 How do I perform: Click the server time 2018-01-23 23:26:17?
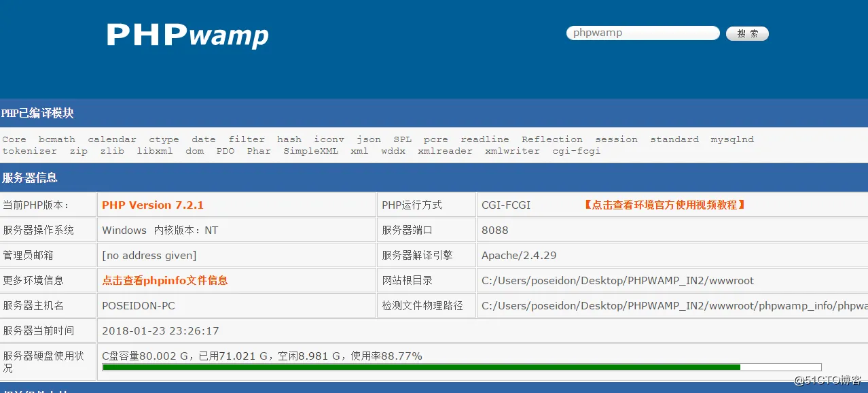coord(160,331)
